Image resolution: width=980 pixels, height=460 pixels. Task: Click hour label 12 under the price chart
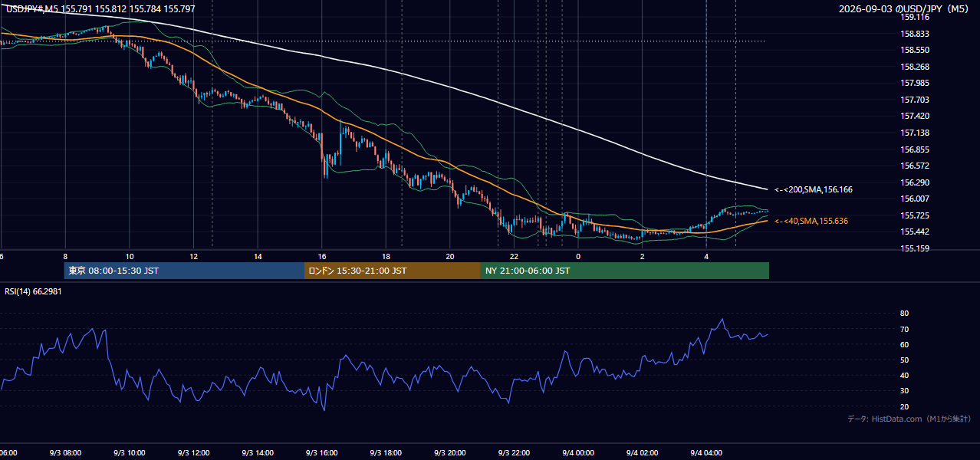click(193, 256)
